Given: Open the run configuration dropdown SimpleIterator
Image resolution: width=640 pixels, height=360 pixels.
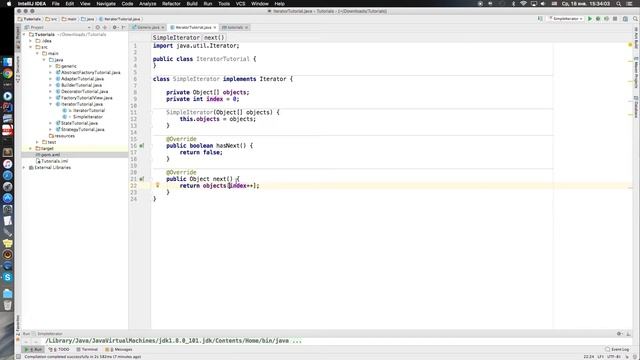Looking at the screenshot, I should click(x=566, y=19).
